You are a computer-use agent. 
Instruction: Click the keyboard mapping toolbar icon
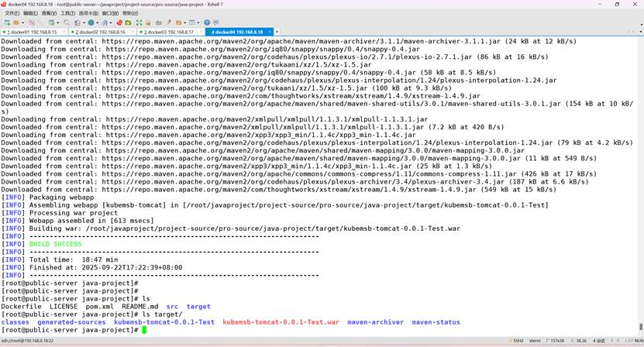tap(159, 22)
